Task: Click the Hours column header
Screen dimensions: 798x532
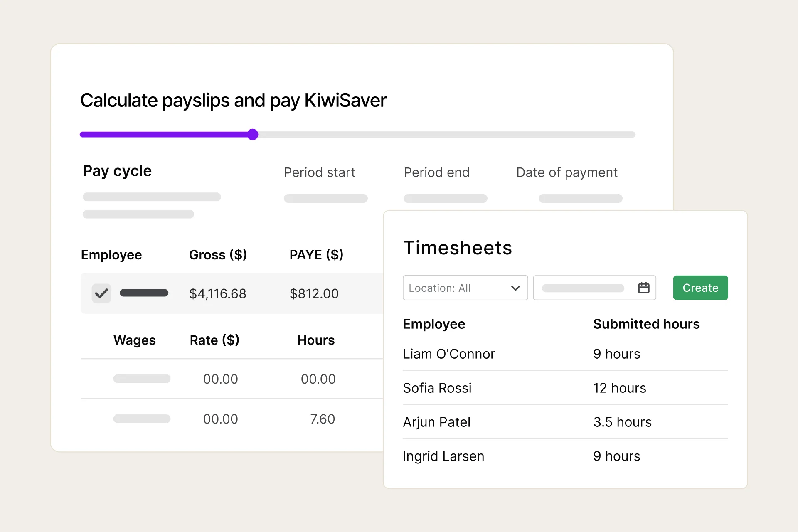Action: (316, 340)
